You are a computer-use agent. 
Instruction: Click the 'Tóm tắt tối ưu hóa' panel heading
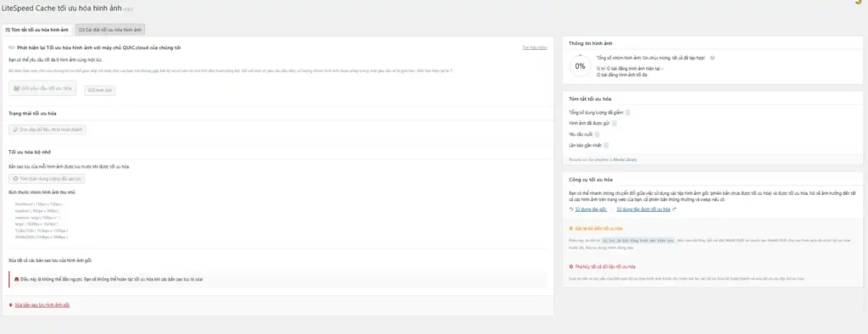[590, 99]
